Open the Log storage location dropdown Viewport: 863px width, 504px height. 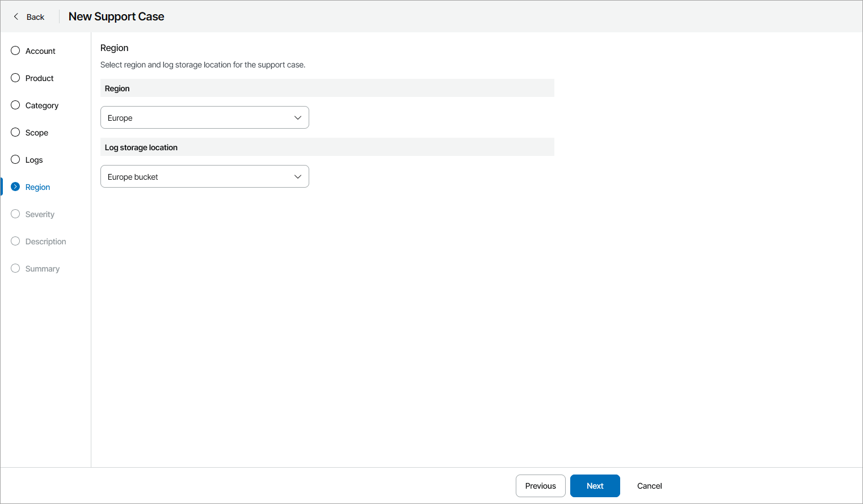204,176
